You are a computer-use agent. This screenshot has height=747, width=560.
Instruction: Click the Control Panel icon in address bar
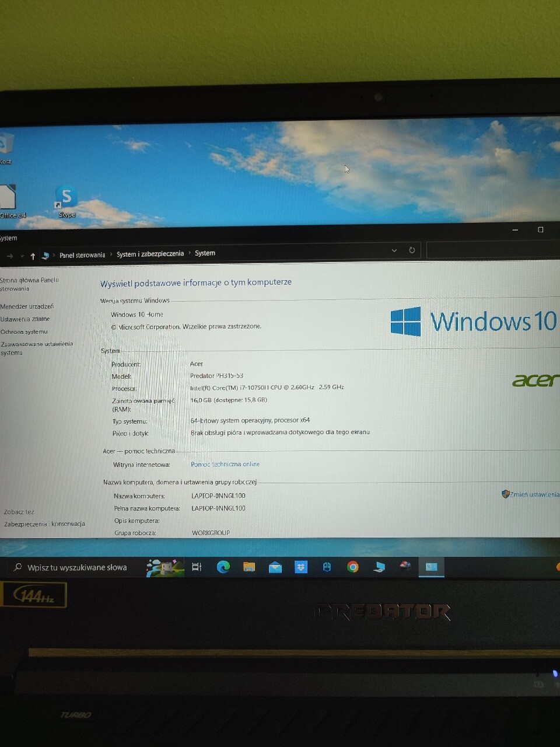[x=45, y=256]
